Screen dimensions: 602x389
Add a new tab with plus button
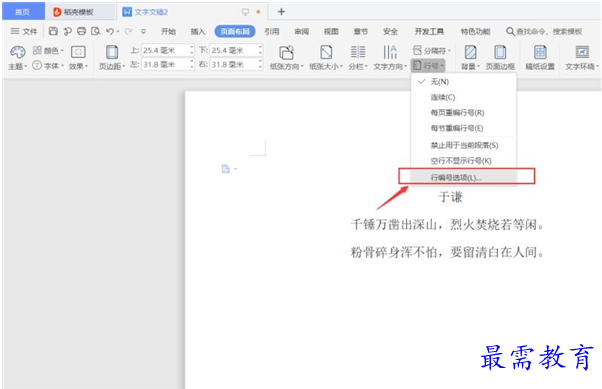coord(281,12)
